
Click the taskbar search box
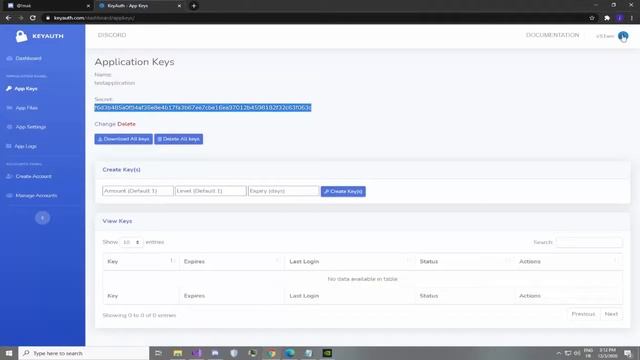point(84,353)
